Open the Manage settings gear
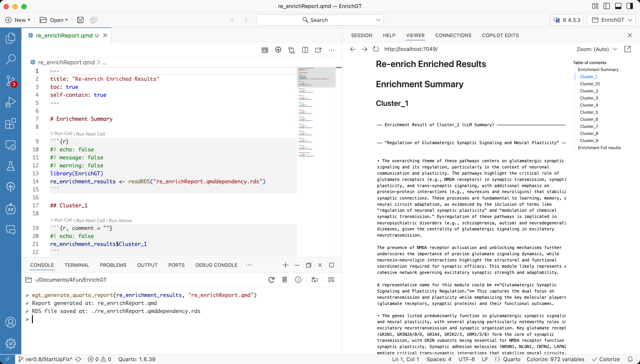 (10, 344)
